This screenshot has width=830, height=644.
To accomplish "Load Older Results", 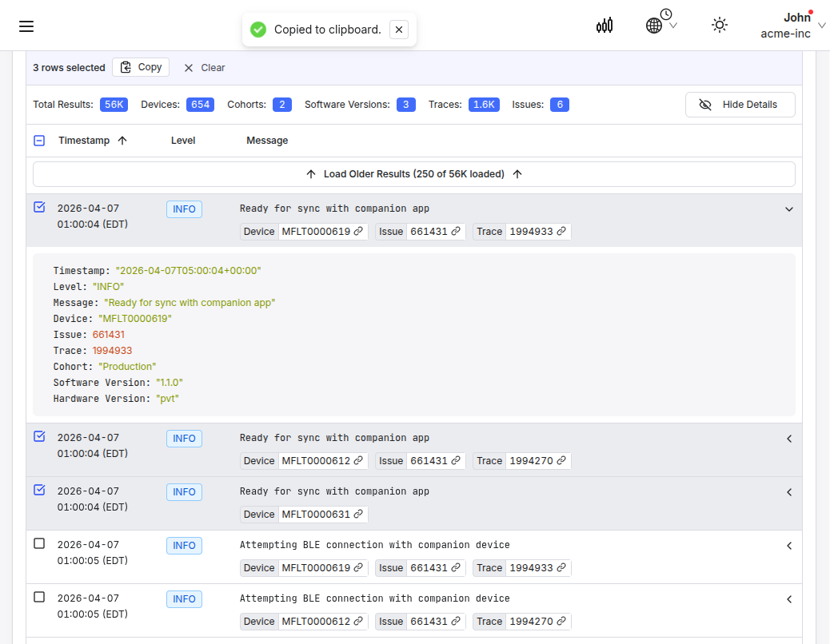I will [x=413, y=174].
